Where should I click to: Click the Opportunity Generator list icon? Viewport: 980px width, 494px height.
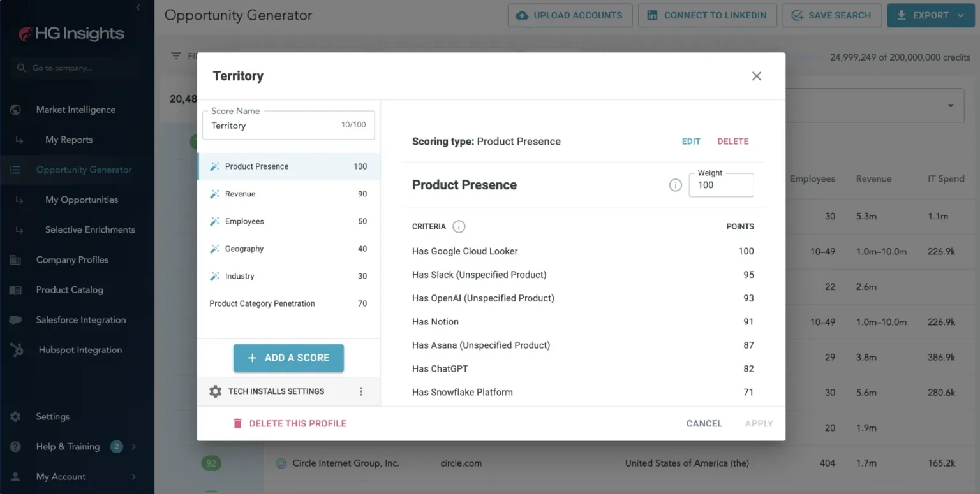coord(16,170)
